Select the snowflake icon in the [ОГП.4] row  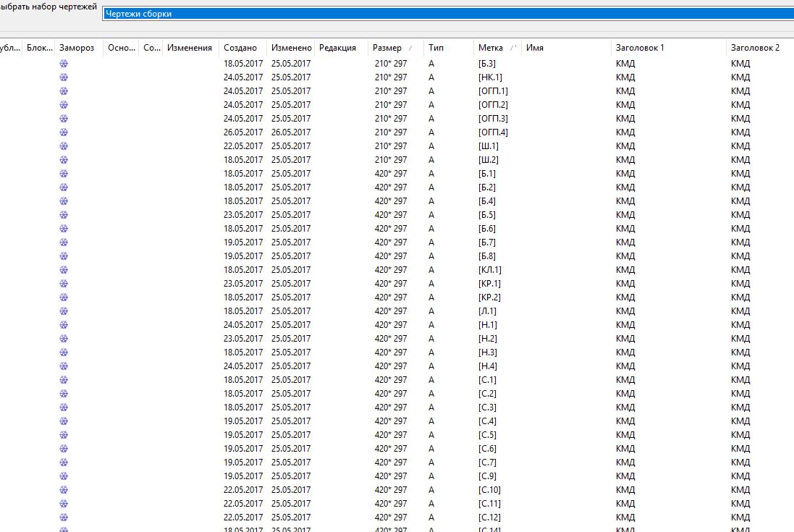coord(64,132)
